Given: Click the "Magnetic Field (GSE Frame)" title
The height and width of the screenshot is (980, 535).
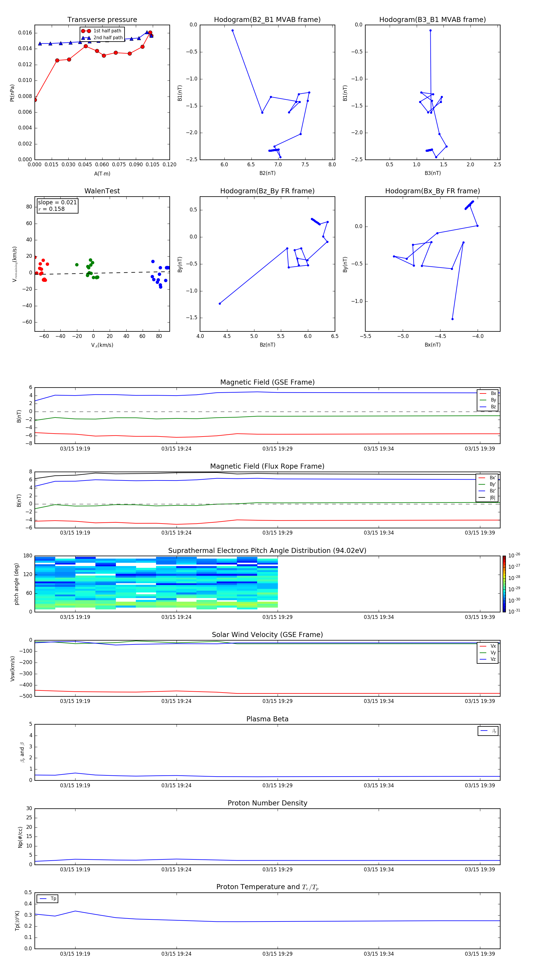Looking at the screenshot, I should pyautogui.click(x=267, y=382).
